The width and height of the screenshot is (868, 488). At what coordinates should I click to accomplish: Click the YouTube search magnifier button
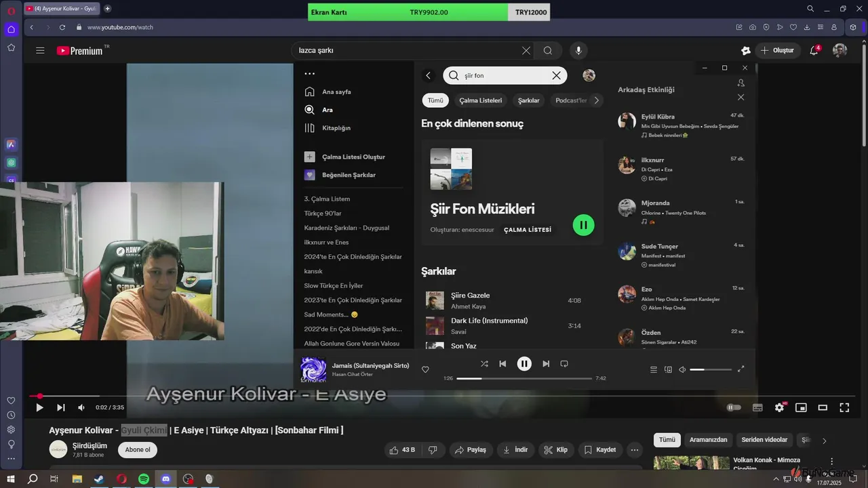[548, 50]
